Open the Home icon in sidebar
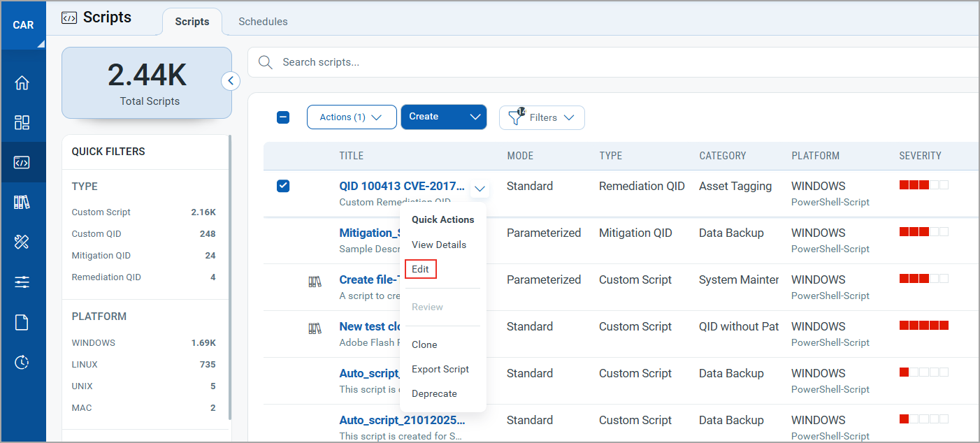980x443 pixels. pos(22,82)
